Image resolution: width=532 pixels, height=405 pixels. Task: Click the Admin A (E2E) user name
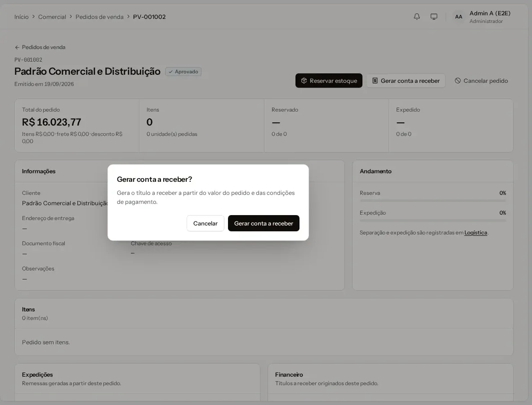click(490, 13)
